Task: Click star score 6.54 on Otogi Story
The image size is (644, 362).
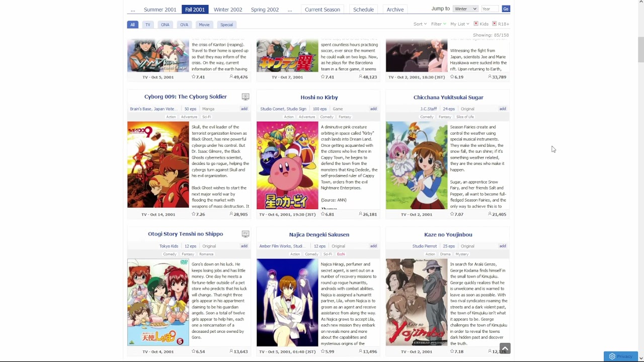Action: (x=198, y=351)
